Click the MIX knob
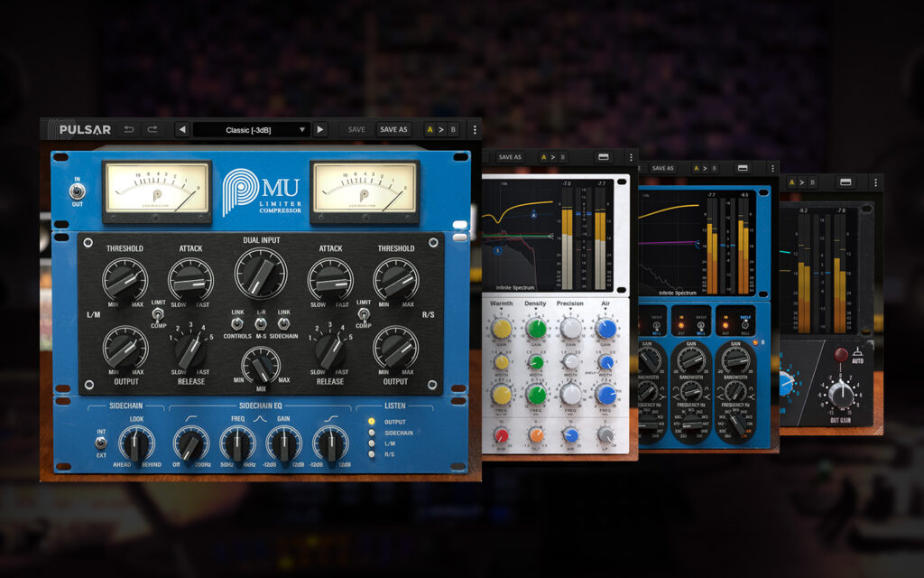924x578 pixels. coord(261,368)
